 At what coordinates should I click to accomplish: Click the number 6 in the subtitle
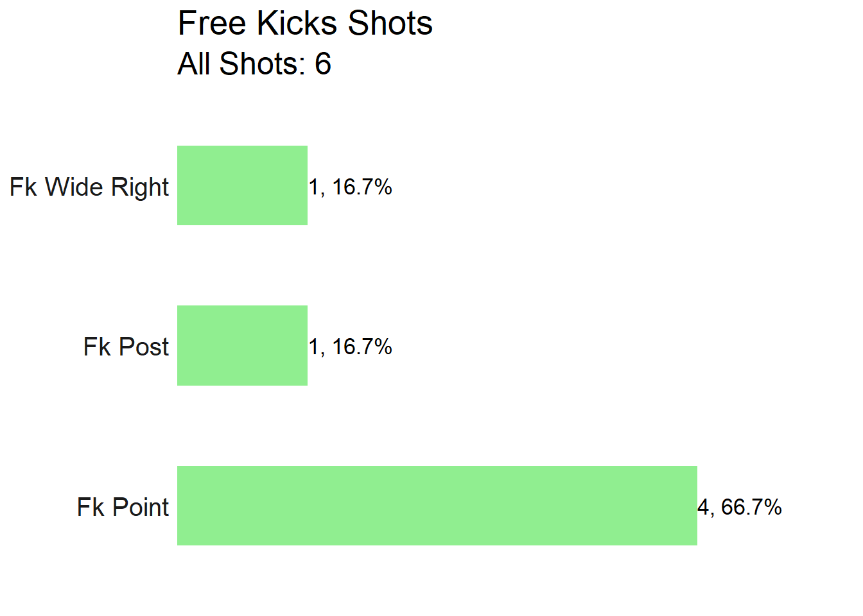click(323, 64)
